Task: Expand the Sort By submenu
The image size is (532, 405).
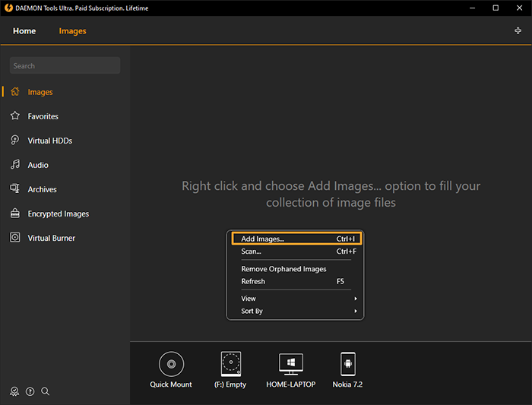Action: click(x=297, y=311)
